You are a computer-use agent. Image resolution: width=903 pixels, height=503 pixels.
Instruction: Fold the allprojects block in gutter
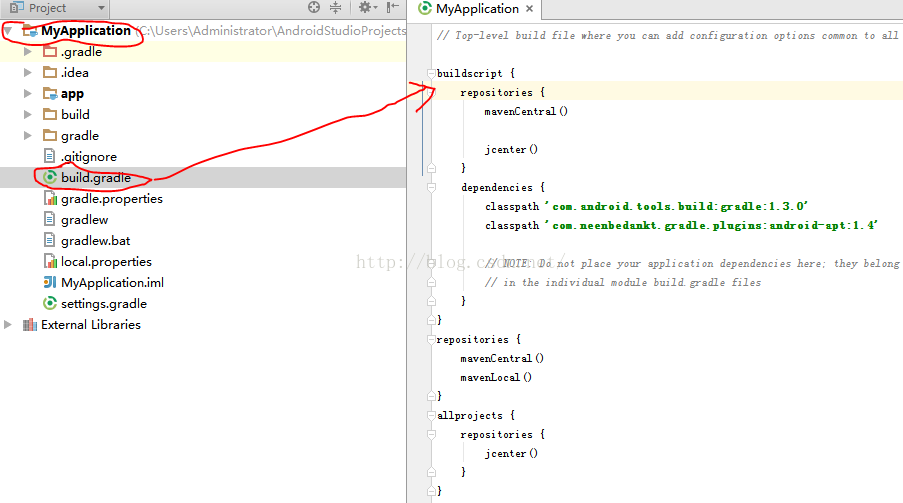[431, 415]
